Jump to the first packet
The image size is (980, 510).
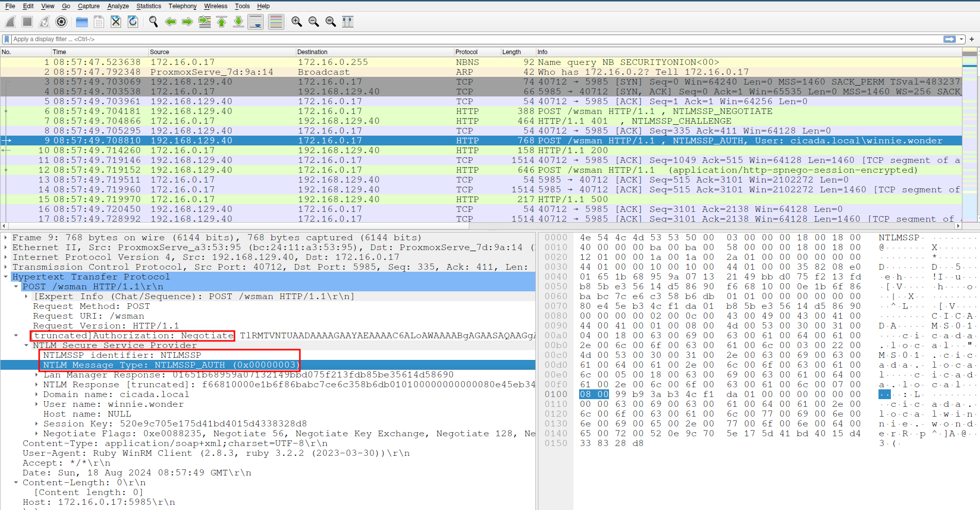click(222, 22)
